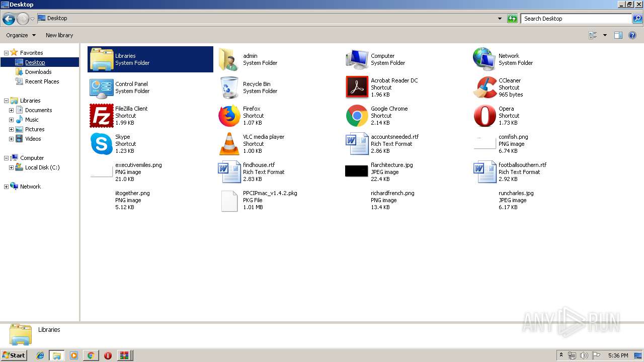This screenshot has width=644, height=362.
Task: Open the address bar history dropdown
Action: 500,19
